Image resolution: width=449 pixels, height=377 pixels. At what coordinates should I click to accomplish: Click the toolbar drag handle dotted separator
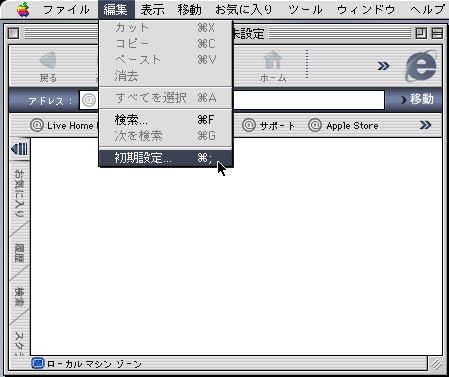tap(307, 64)
